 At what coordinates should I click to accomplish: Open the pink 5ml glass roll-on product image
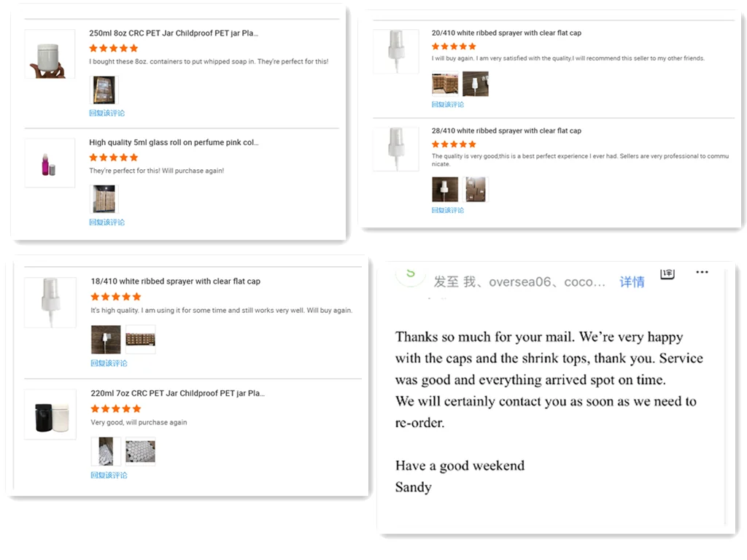coord(50,163)
